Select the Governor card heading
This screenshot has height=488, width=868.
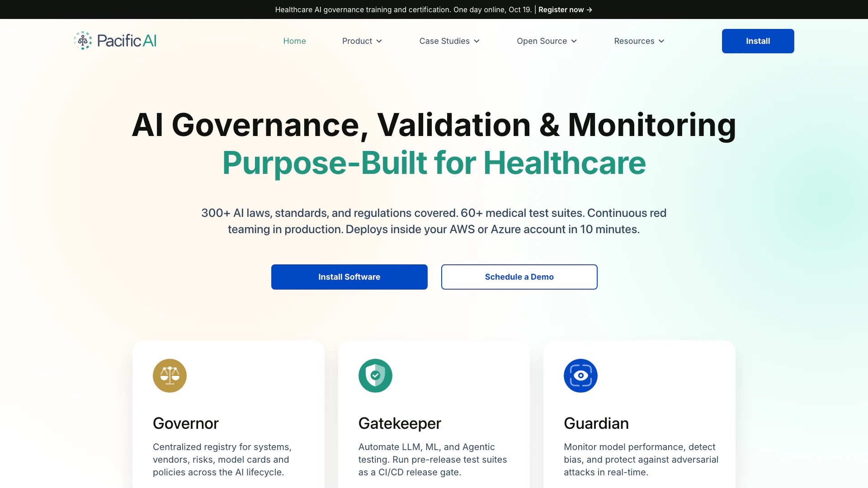click(186, 423)
